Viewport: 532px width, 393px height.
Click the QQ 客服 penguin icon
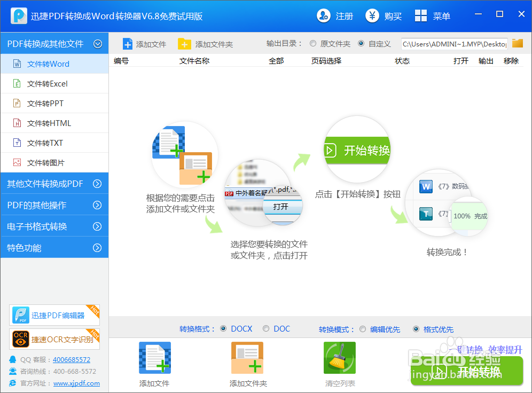pyautogui.click(x=13, y=359)
